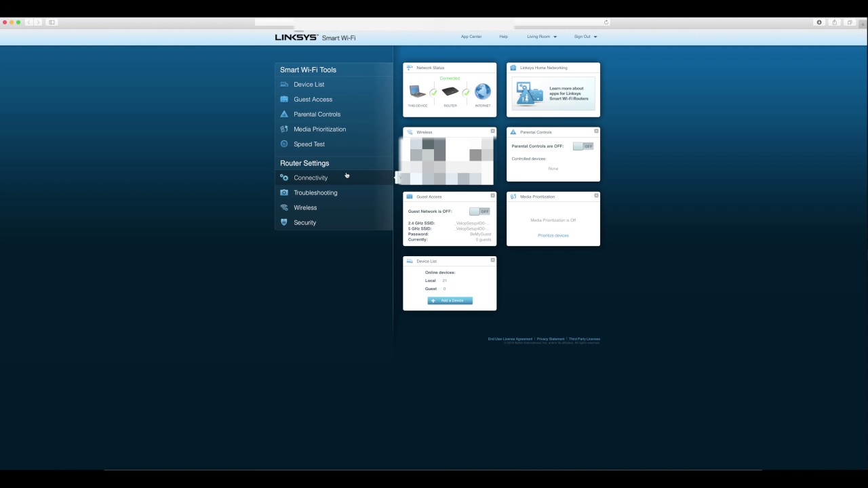Click the Parental Controls widget header icon

513,132
